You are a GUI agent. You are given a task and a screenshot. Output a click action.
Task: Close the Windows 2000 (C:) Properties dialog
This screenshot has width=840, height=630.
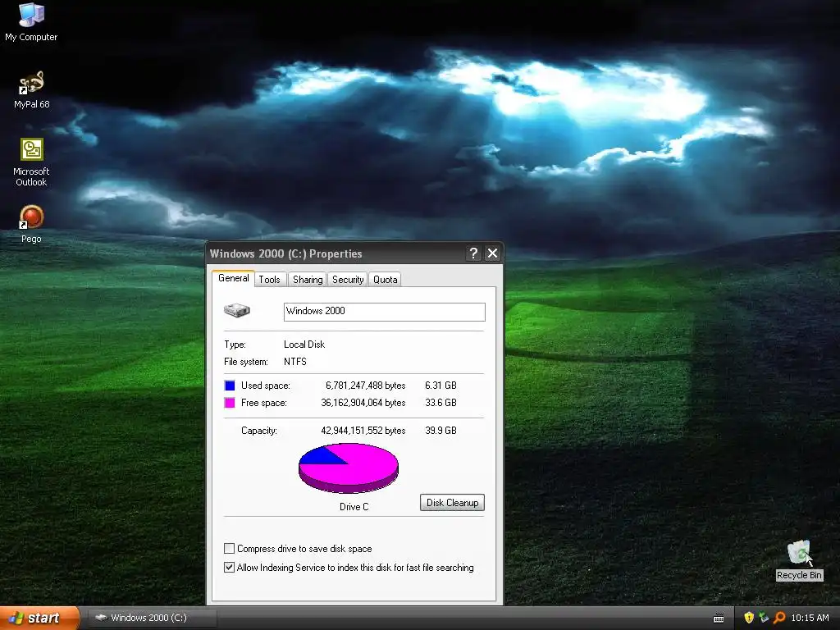point(492,253)
